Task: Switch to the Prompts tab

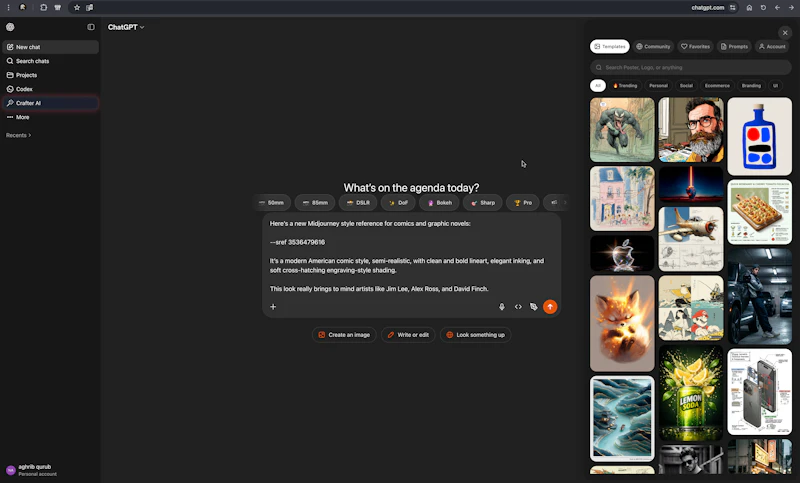Action: coord(734,46)
